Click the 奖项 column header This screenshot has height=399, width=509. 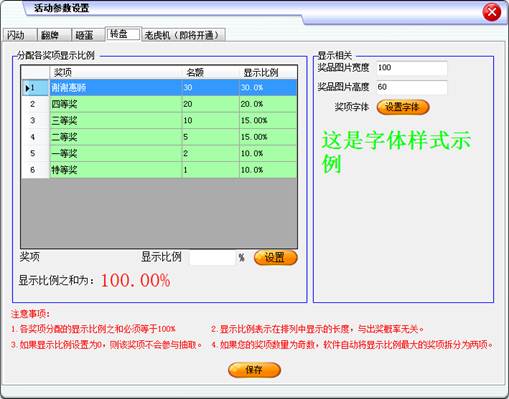tap(115, 72)
